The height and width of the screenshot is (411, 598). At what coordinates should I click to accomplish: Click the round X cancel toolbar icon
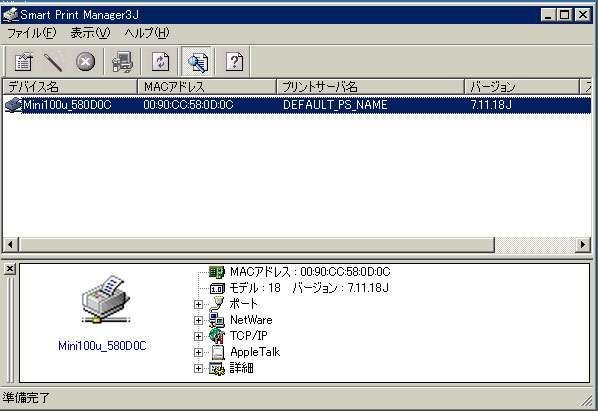pos(85,62)
